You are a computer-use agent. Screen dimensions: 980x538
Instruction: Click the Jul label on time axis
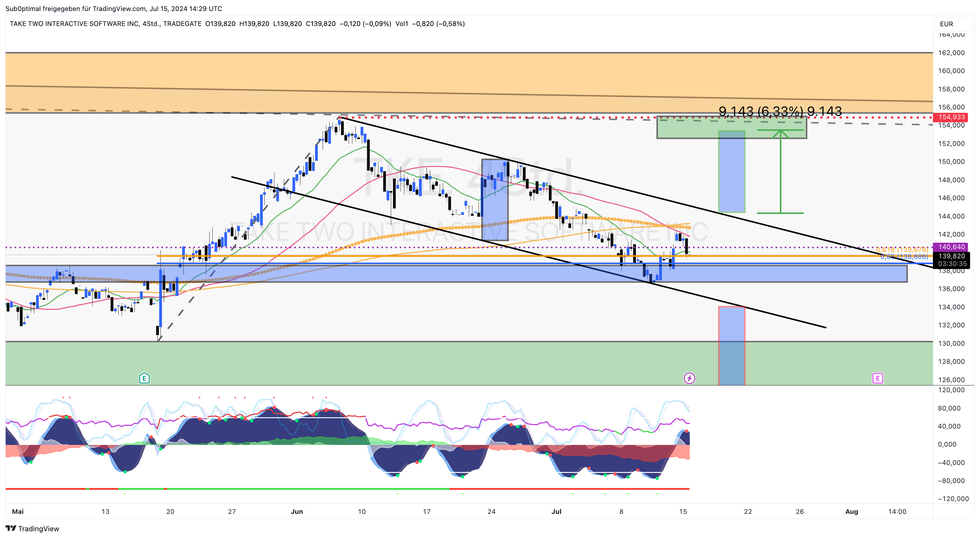click(x=556, y=511)
